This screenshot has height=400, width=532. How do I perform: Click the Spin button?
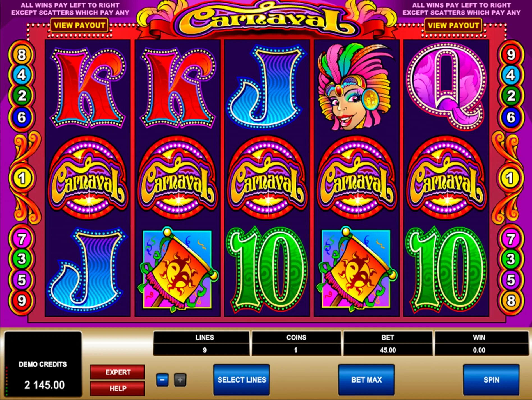click(x=491, y=380)
